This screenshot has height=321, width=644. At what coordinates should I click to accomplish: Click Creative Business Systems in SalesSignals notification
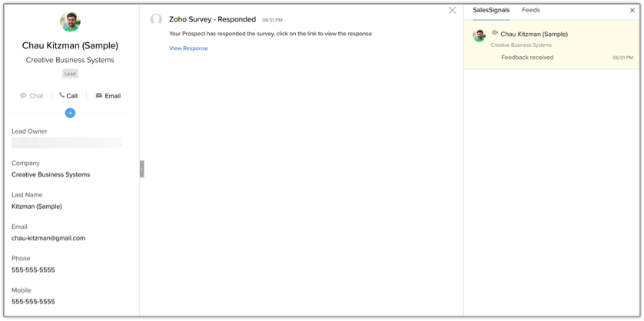coord(521,45)
